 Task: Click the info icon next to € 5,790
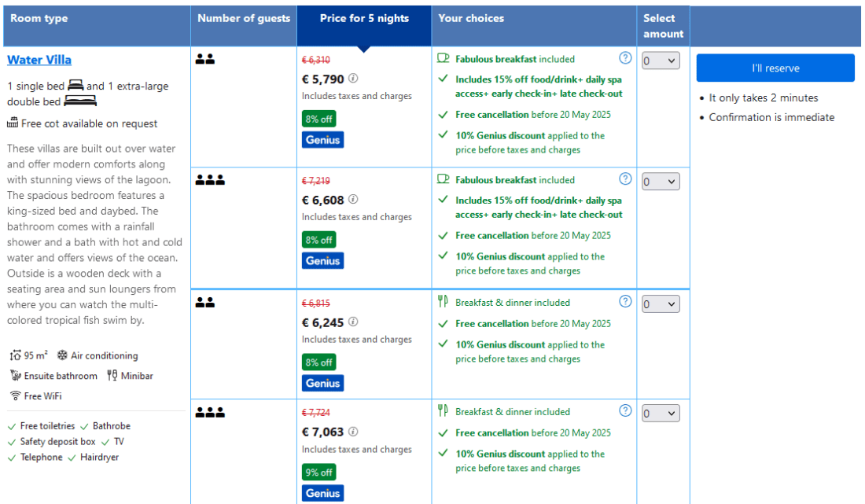(x=354, y=79)
